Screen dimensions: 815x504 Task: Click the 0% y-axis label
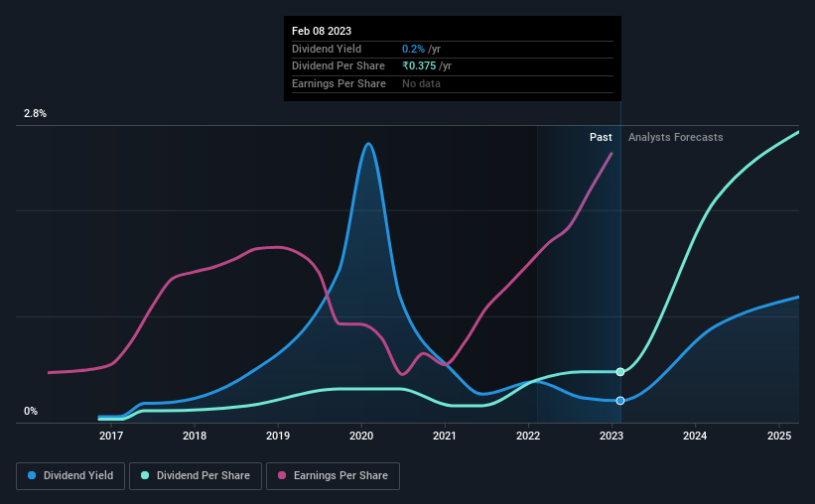(x=31, y=411)
